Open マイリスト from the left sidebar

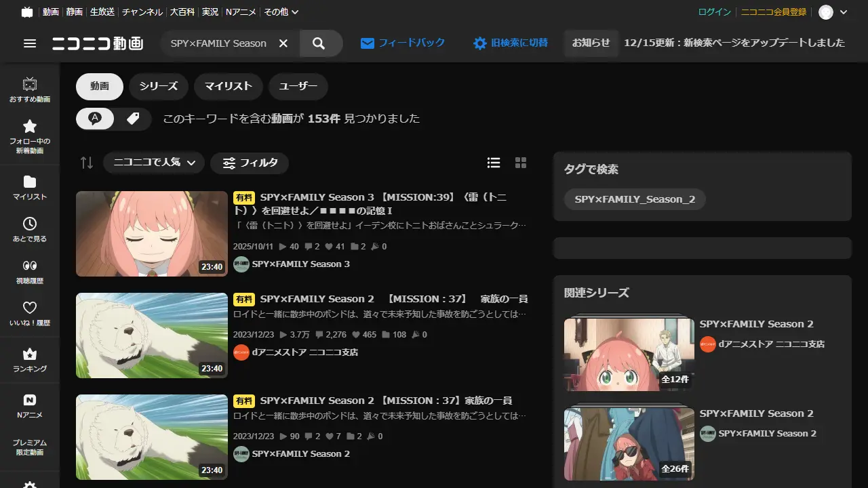click(29, 183)
